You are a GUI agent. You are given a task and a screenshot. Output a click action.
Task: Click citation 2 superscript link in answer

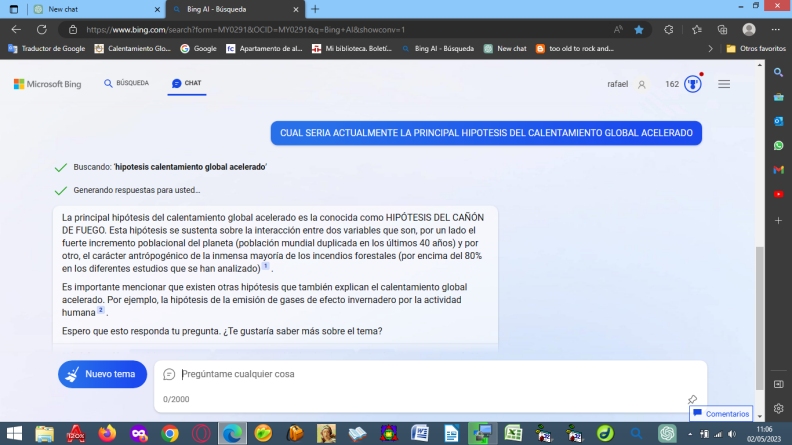100,311
